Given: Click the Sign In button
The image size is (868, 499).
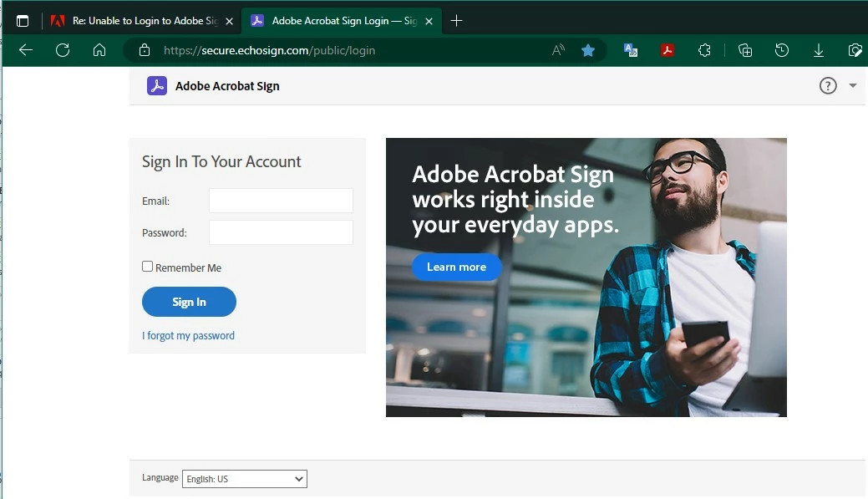Looking at the screenshot, I should (x=189, y=302).
